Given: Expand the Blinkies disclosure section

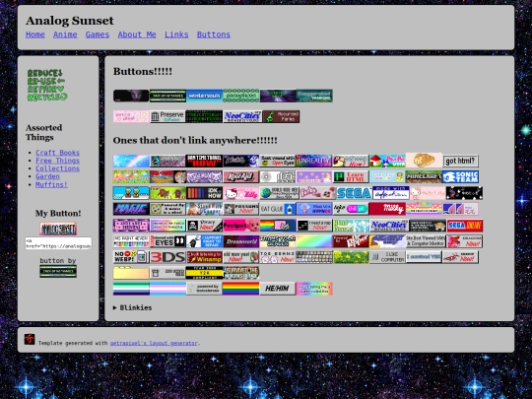Looking at the screenshot, I should (x=132, y=307).
